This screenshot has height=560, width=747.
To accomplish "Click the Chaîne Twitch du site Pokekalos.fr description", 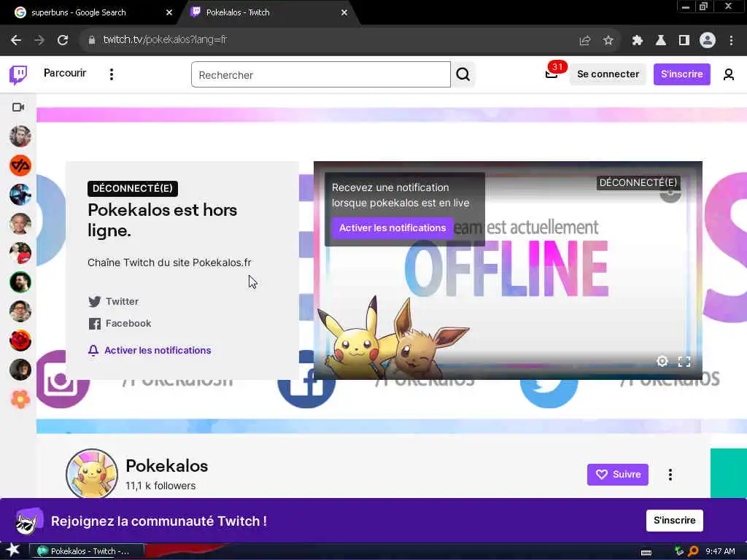I will (169, 262).
